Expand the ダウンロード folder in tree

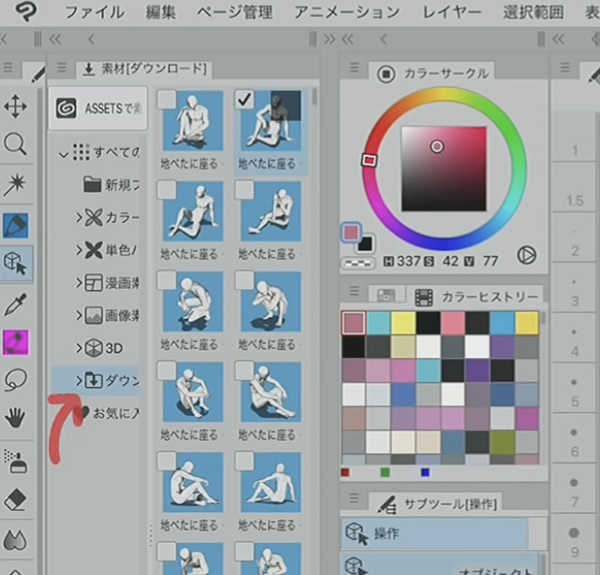click(79, 381)
